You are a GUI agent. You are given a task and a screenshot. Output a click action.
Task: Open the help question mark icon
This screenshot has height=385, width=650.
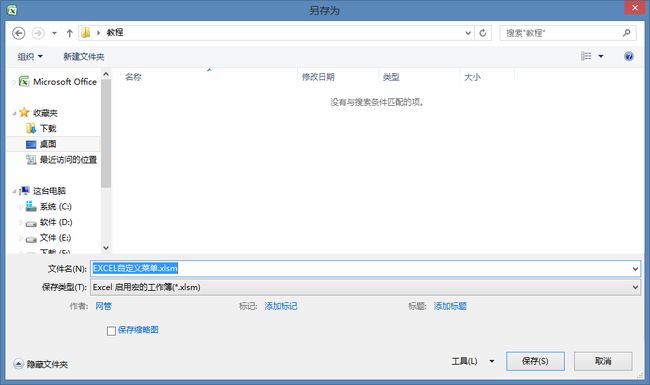pyautogui.click(x=628, y=56)
